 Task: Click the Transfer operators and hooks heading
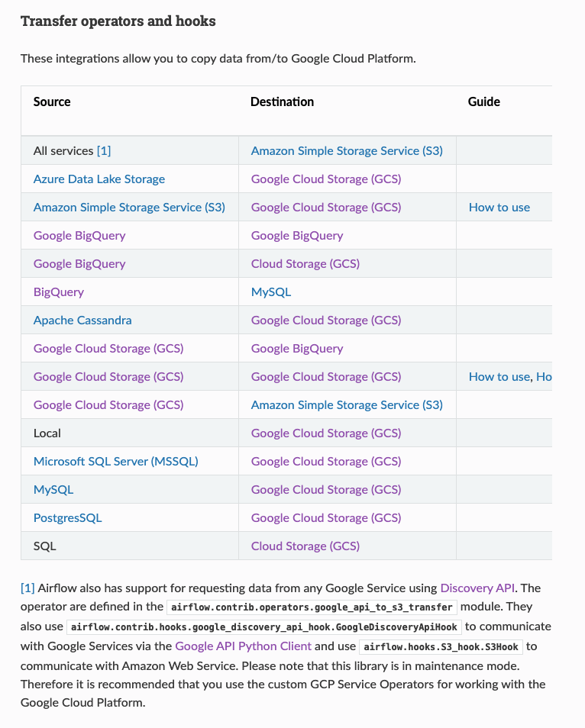[x=118, y=21]
